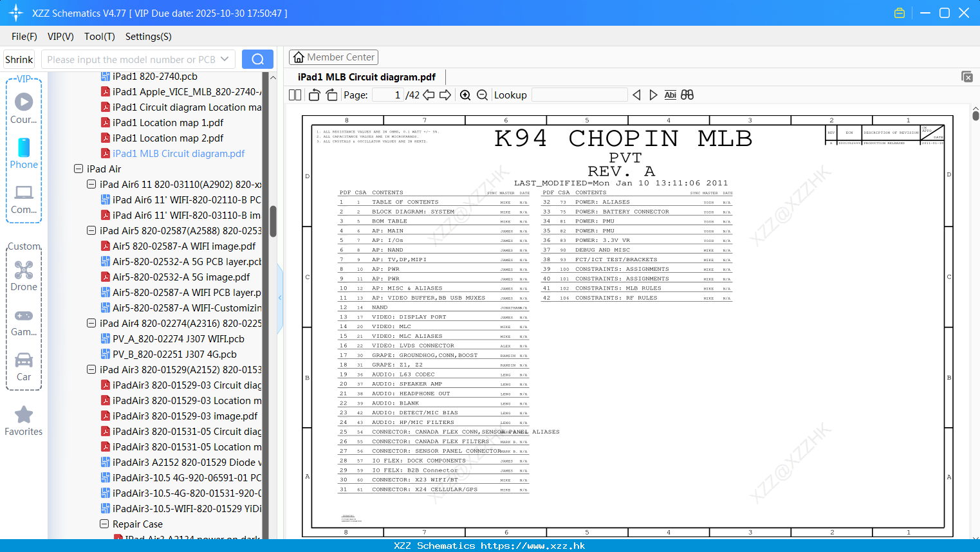980x552 pixels.
Task: Collapse iPad Air3 820-01529 node
Action: click(x=91, y=369)
